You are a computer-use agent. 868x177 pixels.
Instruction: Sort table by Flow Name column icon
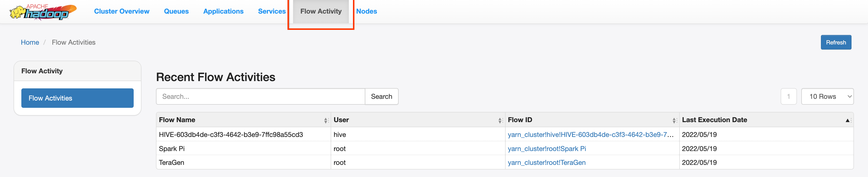pyautogui.click(x=326, y=120)
